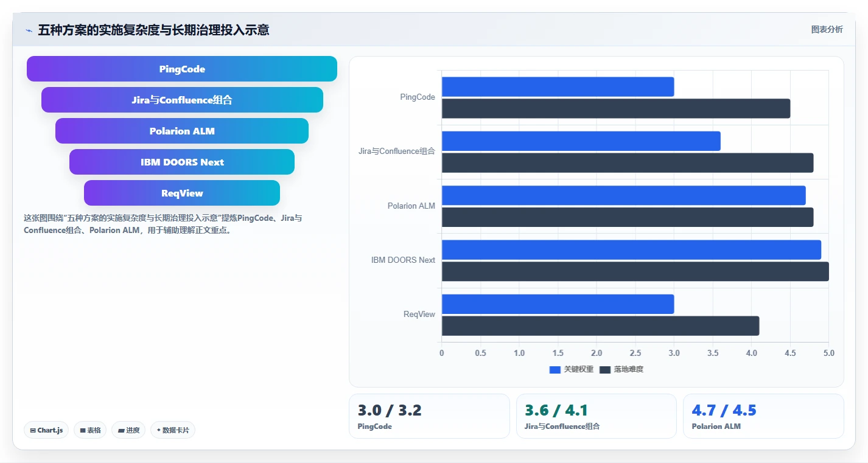Click the blue PingCode bar in the chart

click(558, 86)
